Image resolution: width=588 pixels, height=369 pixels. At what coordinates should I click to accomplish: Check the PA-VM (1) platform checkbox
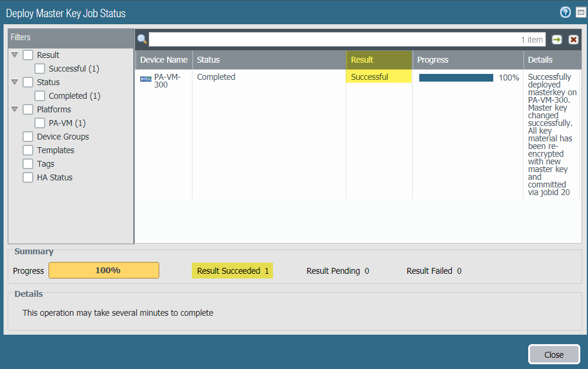click(40, 123)
